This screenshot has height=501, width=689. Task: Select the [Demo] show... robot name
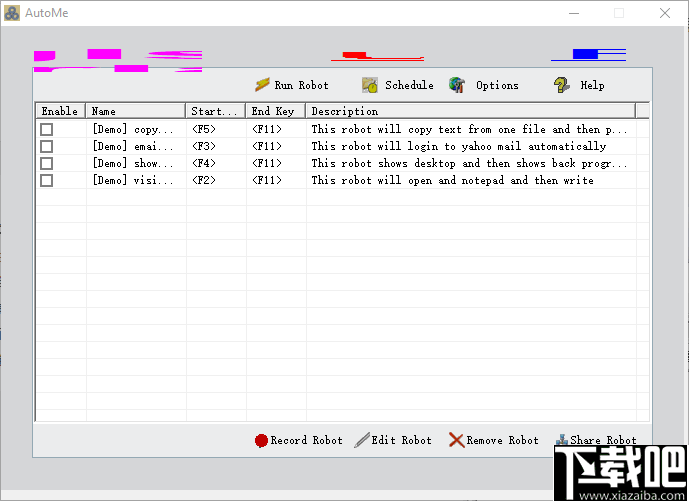(x=133, y=163)
